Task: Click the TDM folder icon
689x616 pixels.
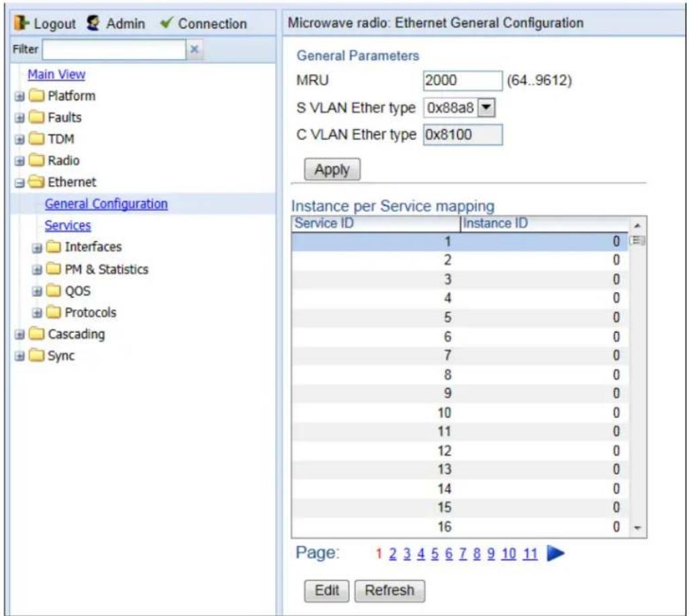Action: (x=36, y=139)
